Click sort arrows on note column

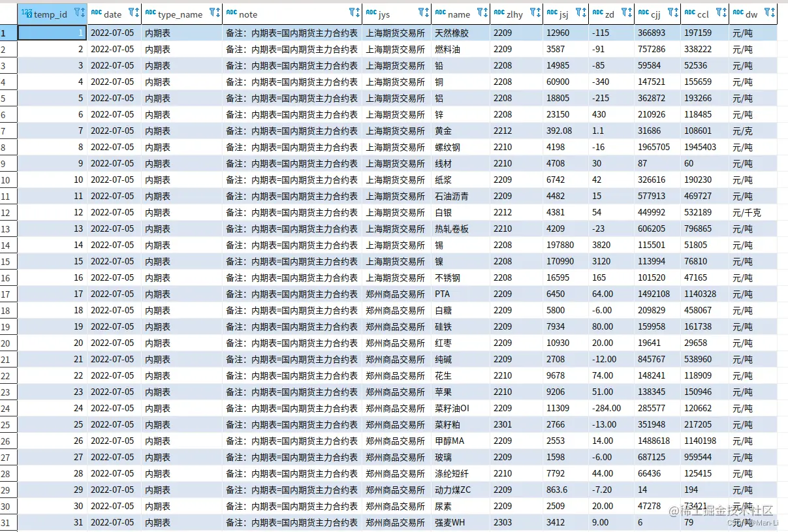358,12
